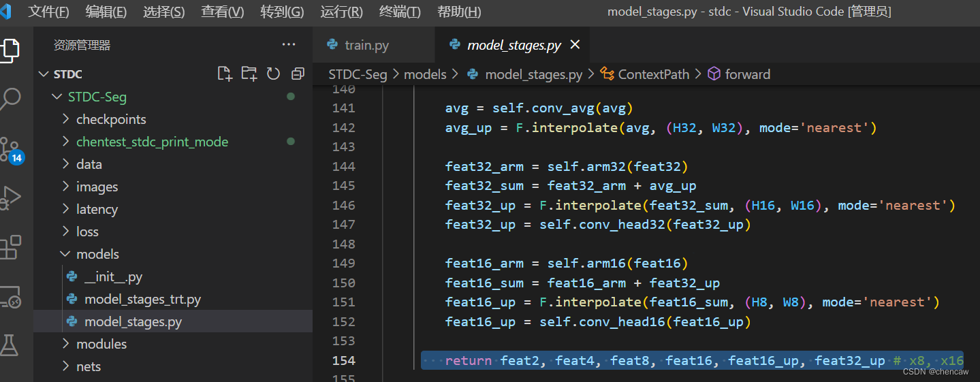Collapse the models folder
Screen dimensions: 980x382
[x=65, y=254]
